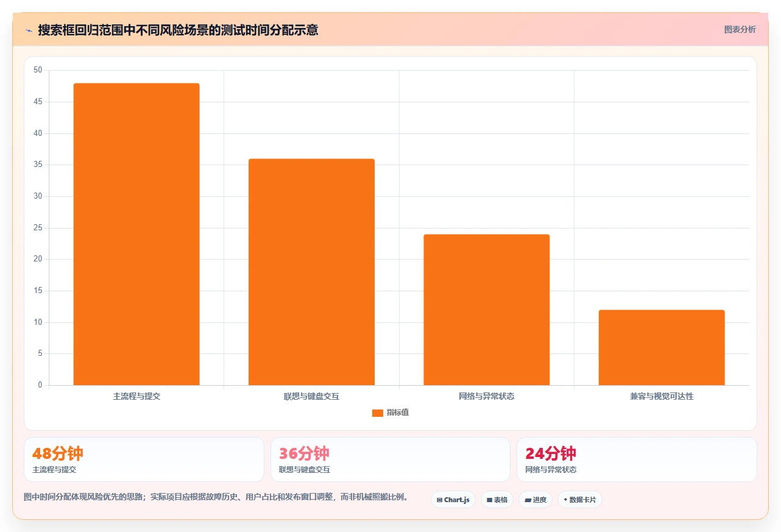781x532 pixels.
Task: Click 网络与异常状态 caption under 24分钟
Action: 551,470
